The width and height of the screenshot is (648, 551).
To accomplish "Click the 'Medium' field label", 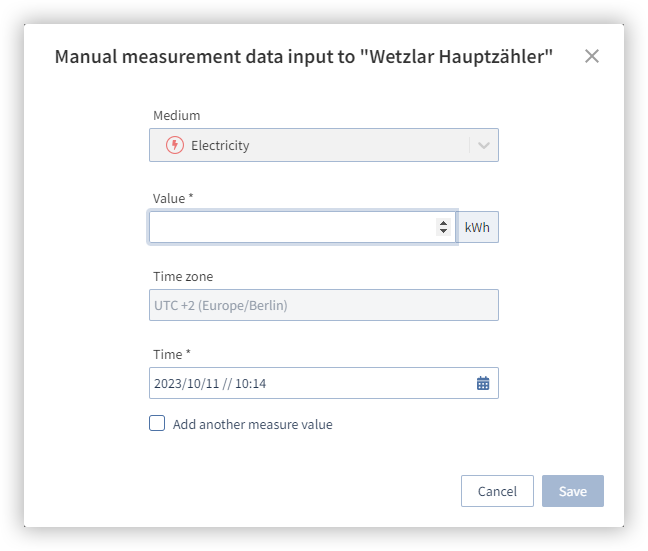I will [x=176, y=115].
